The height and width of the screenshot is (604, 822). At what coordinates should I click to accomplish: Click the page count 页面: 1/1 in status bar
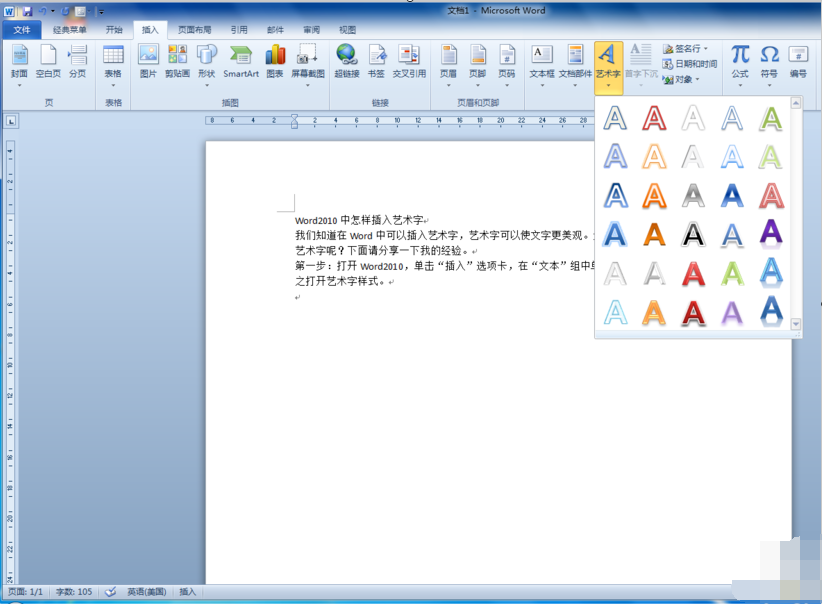point(25,592)
